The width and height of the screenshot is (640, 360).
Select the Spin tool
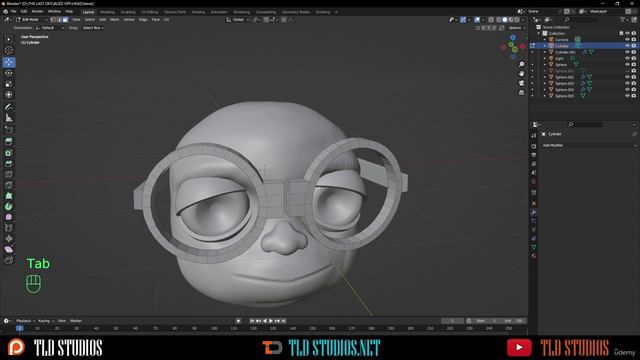tap(9, 207)
